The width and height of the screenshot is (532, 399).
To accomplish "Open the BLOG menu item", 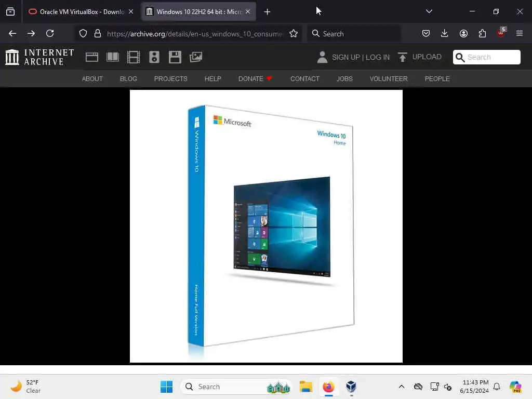I will pyautogui.click(x=128, y=79).
